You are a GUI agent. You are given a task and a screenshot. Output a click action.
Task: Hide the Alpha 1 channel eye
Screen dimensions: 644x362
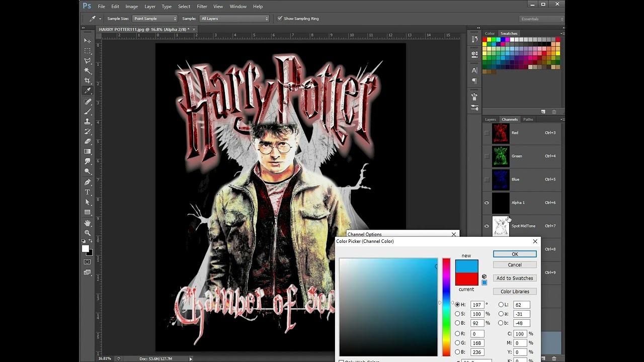tap(487, 203)
